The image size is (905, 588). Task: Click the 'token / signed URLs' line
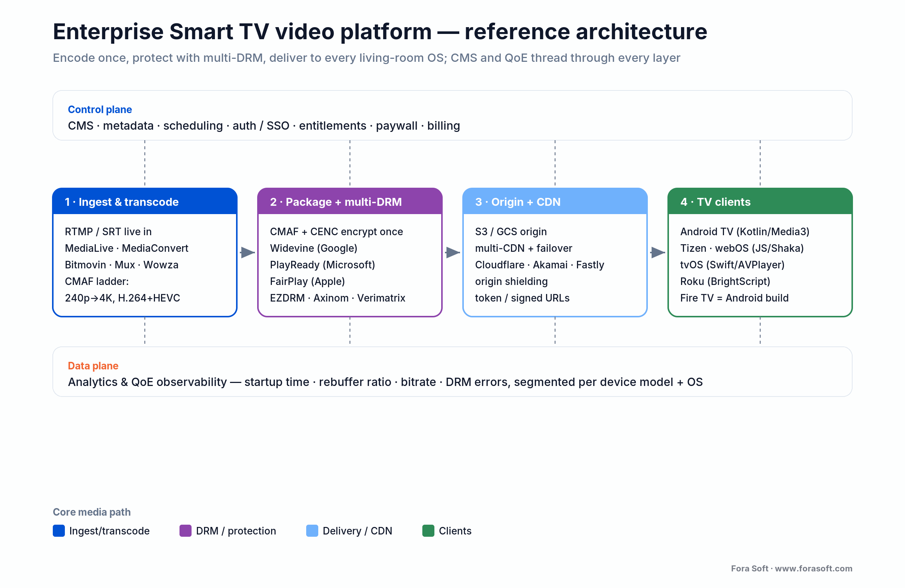pyautogui.click(x=522, y=298)
